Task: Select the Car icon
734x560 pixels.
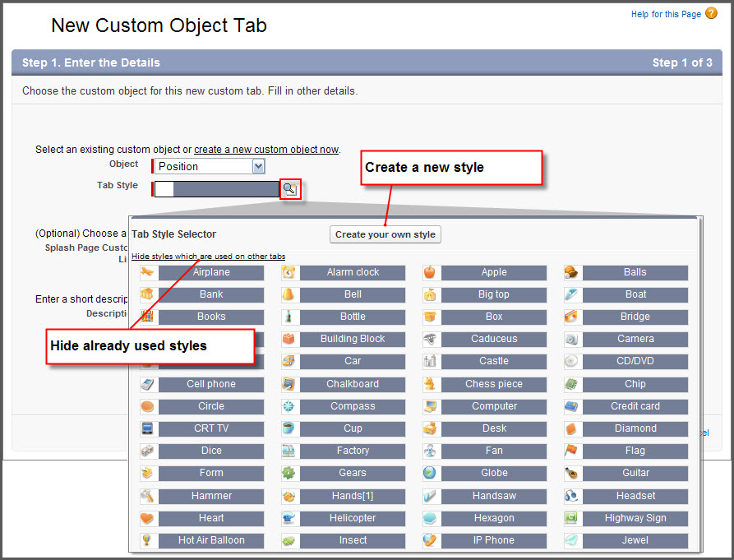Action: click(x=289, y=361)
